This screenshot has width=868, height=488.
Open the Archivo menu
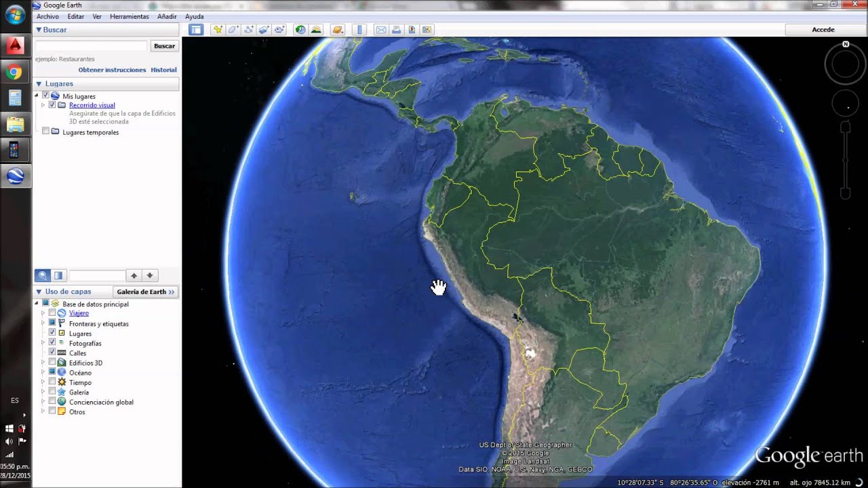click(x=47, y=16)
